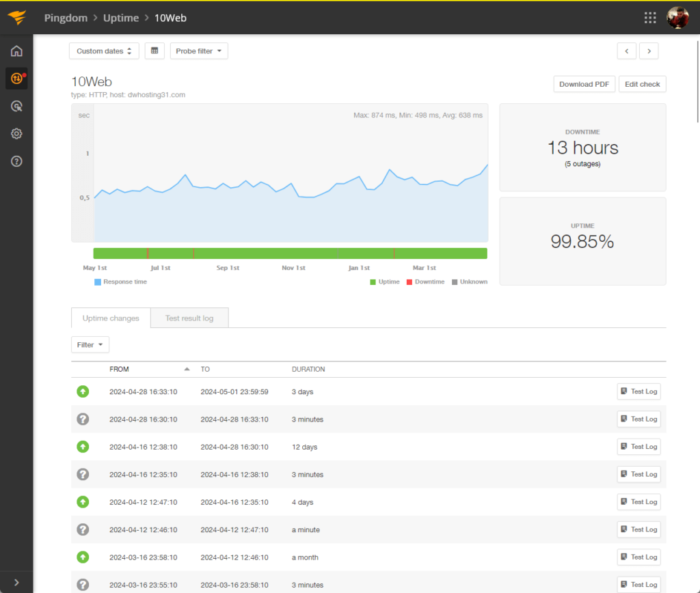Screen dimensions: 700x593
Task: Open the Uptime monitoring sidebar icon
Action: point(16,79)
